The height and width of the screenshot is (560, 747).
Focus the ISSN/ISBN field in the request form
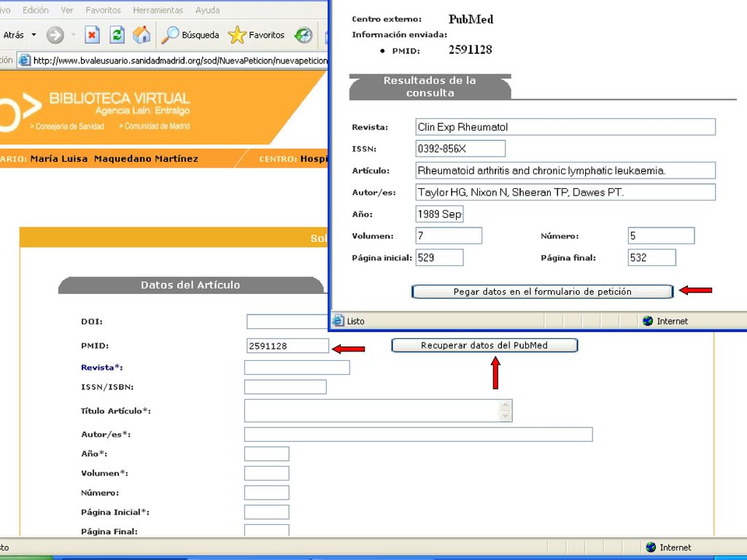pos(285,386)
